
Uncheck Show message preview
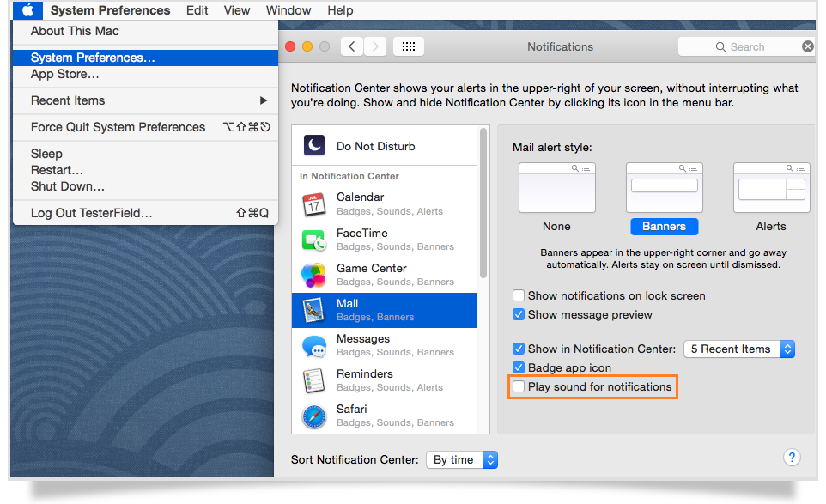[x=519, y=314]
